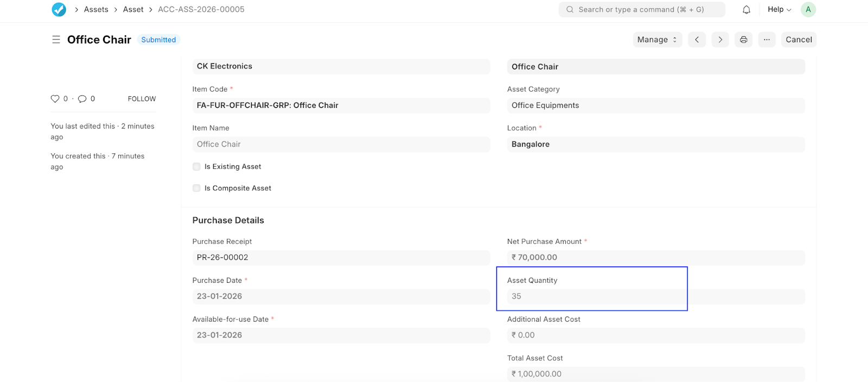The height and width of the screenshot is (382, 868).
Task: Toggle the sidebar hamburger menu icon
Action: (x=56, y=40)
